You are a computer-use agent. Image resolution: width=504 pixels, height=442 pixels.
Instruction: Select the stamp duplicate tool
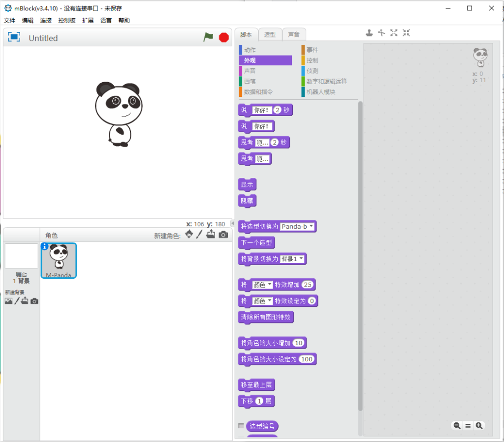coord(369,33)
